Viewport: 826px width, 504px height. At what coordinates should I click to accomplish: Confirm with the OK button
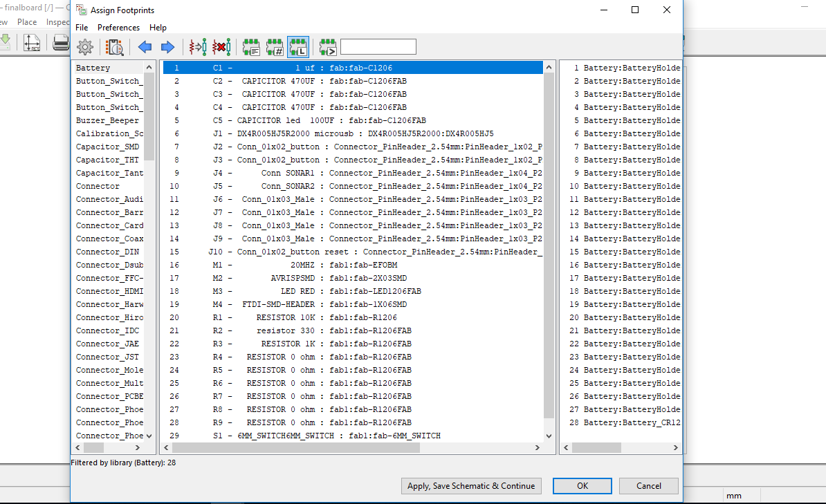[582, 485]
